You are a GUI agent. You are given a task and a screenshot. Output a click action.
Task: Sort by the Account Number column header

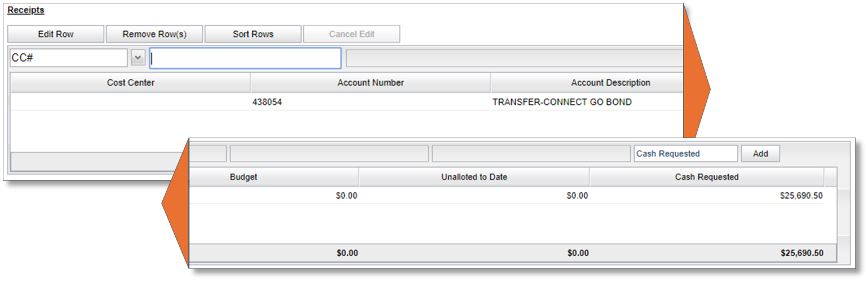click(x=370, y=82)
